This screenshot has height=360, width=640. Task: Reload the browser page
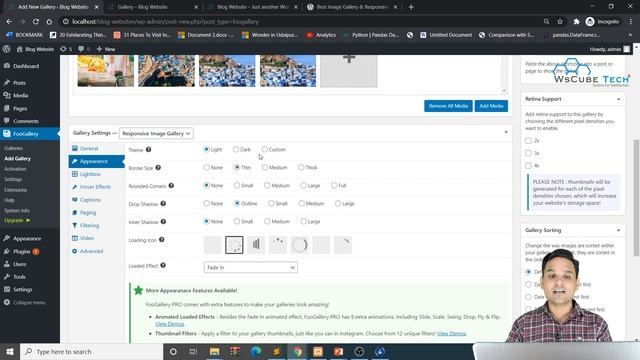click(36, 22)
